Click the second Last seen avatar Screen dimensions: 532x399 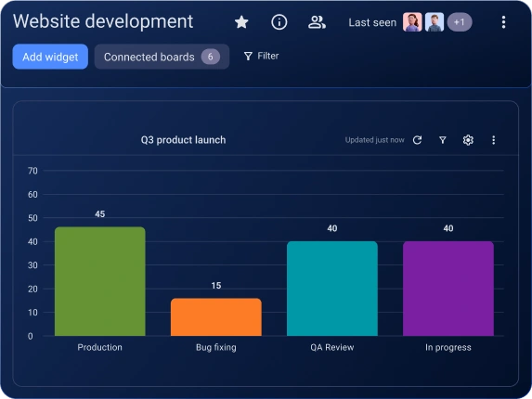[x=435, y=22]
